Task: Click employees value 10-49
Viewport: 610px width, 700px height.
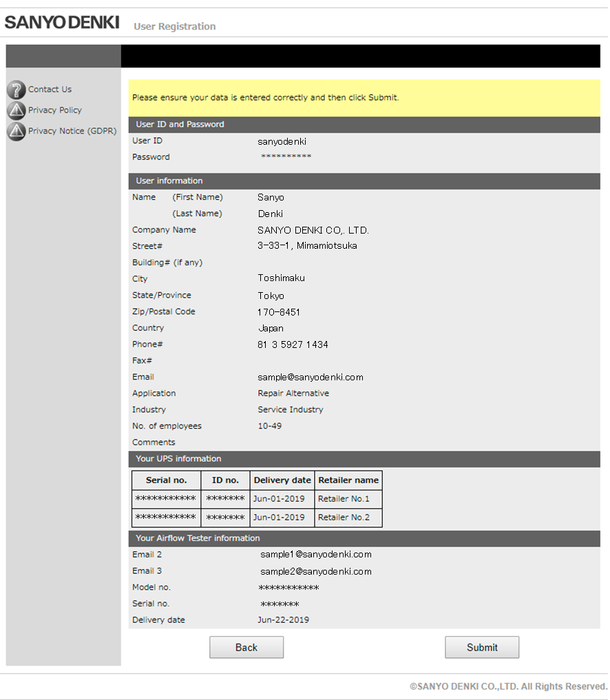Action: coord(269,426)
